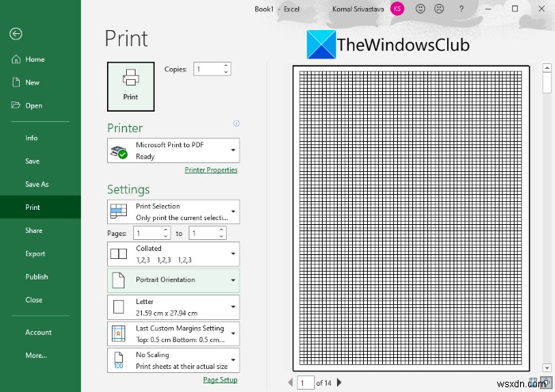Open the Collated dropdown

[x=174, y=254]
